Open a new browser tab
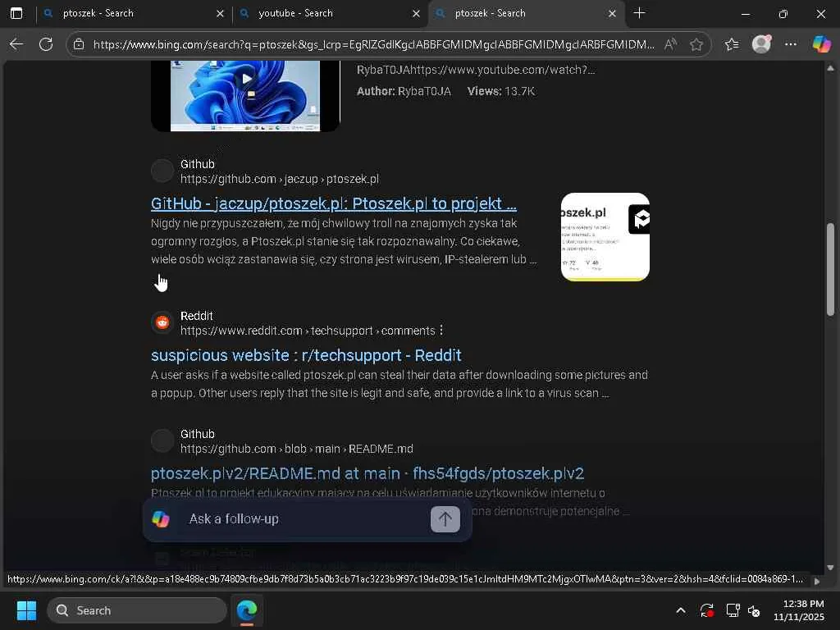The height and width of the screenshot is (630, 840). point(639,13)
